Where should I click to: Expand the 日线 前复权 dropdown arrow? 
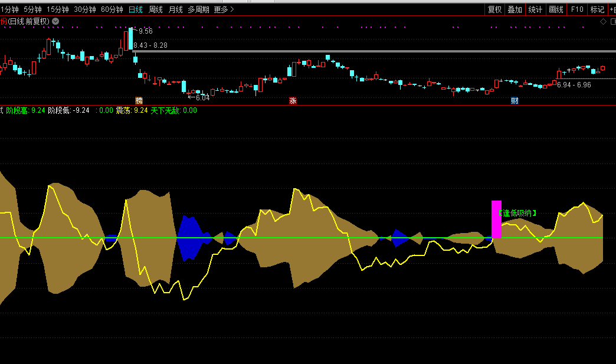(x=55, y=21)
